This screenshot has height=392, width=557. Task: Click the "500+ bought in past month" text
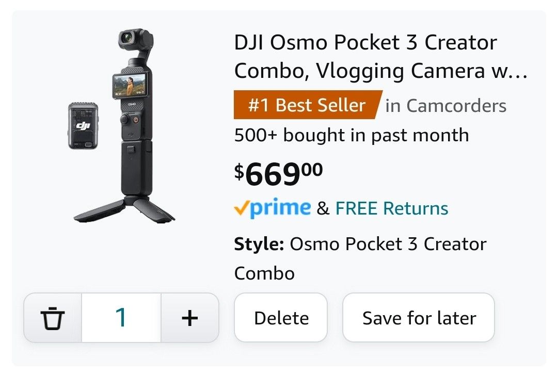[351, 135]
